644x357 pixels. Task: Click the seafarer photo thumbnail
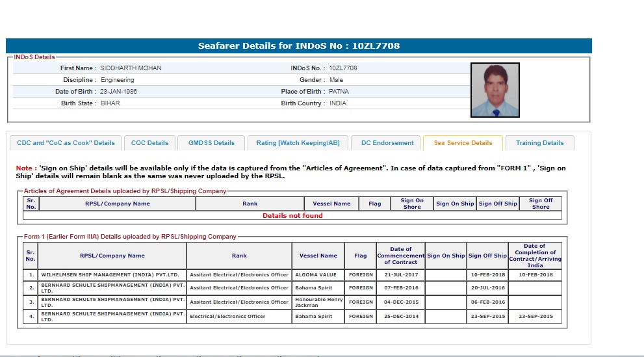coord(495,90)
